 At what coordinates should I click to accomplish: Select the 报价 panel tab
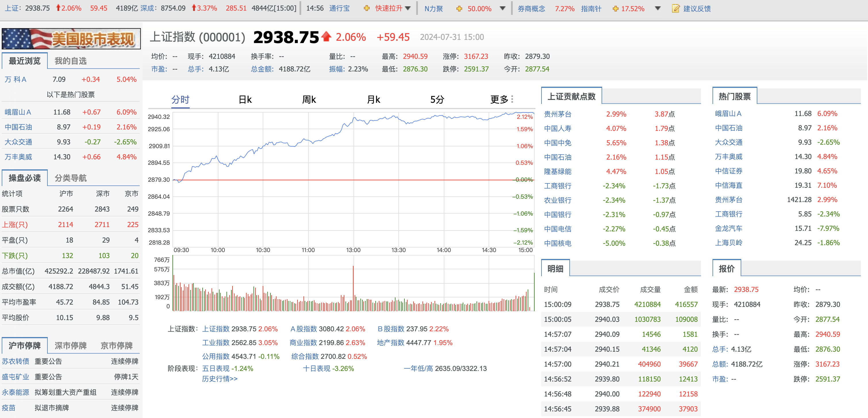click(x=727, y=268)
